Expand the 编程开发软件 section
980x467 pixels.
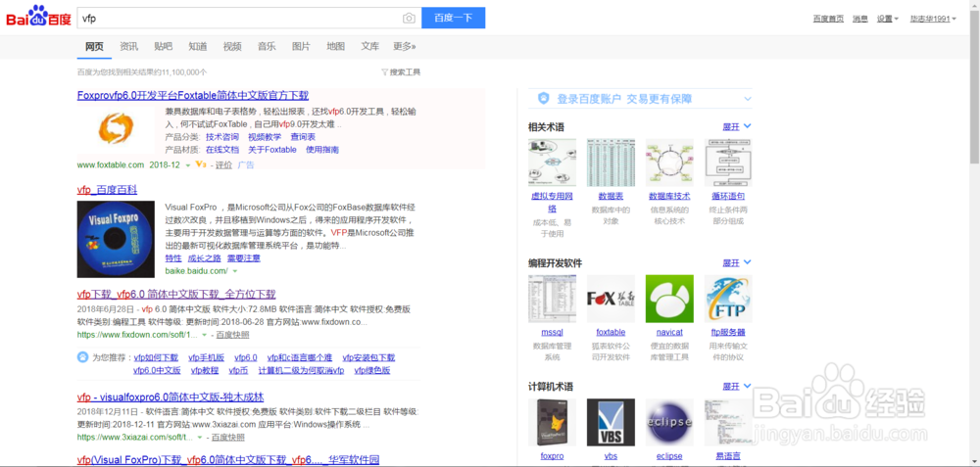pyautogui.click(x=737, y=262)
